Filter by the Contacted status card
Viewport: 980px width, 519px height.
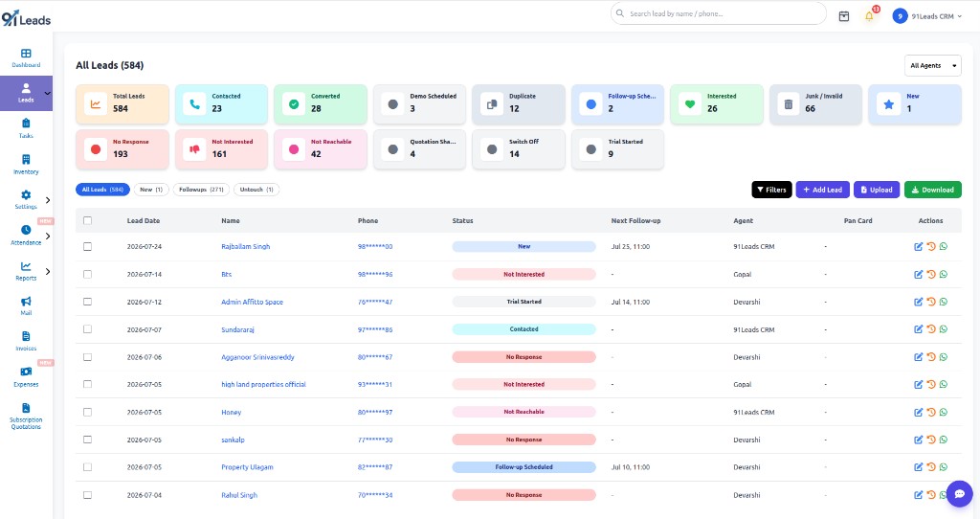(x=221, y=103)
